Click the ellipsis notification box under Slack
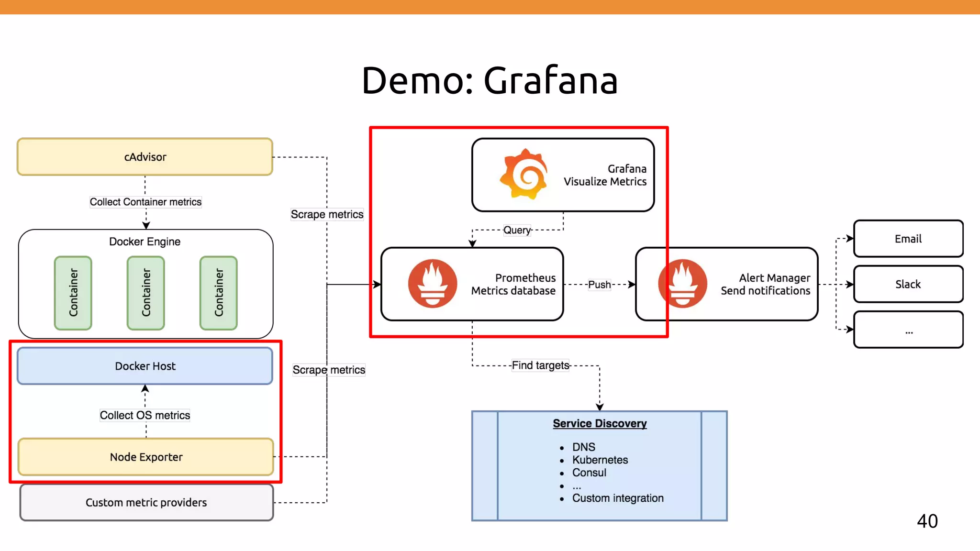Viewport: 980px width, 551px height. coord(908,330)
